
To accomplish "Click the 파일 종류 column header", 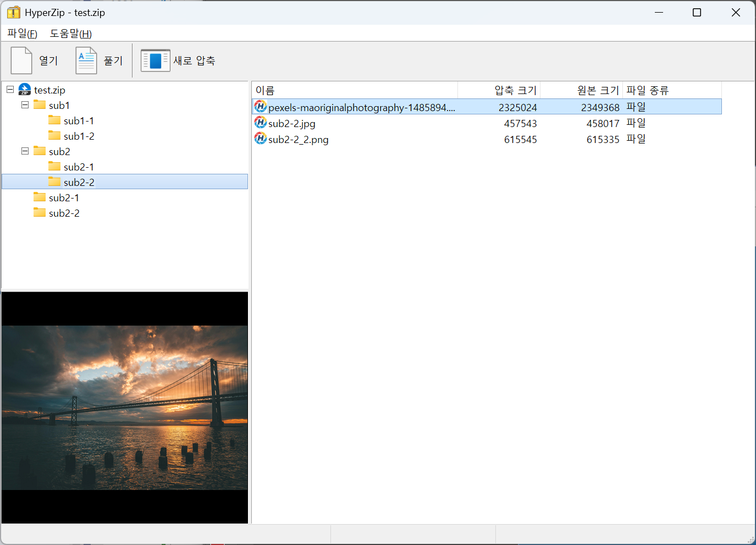I will click(x=671, y=90).
